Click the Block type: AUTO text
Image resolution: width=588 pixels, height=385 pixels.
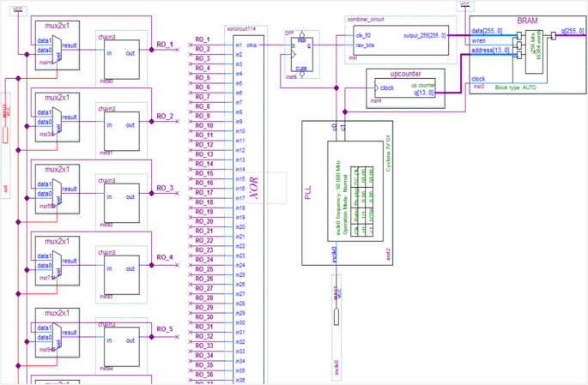click(516, 87)
